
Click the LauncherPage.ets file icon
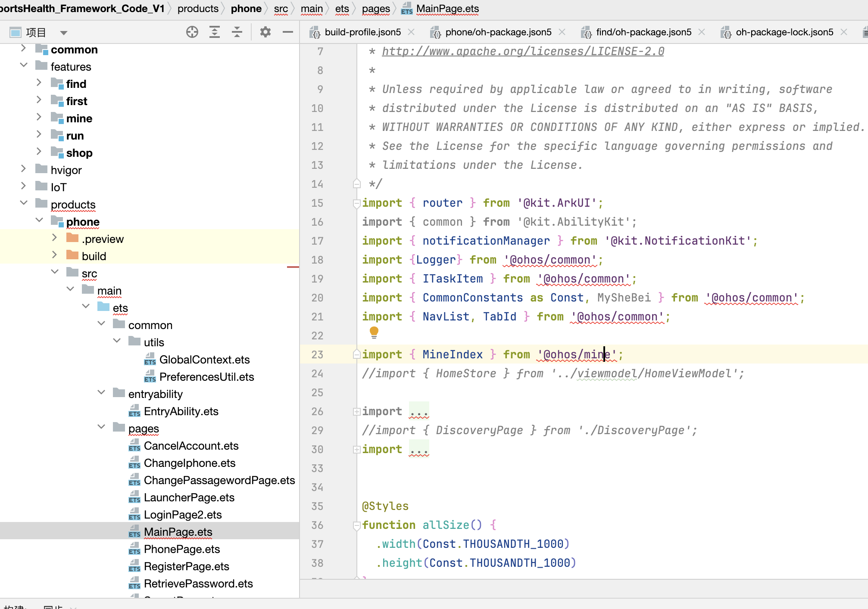(x=134, y=497)
